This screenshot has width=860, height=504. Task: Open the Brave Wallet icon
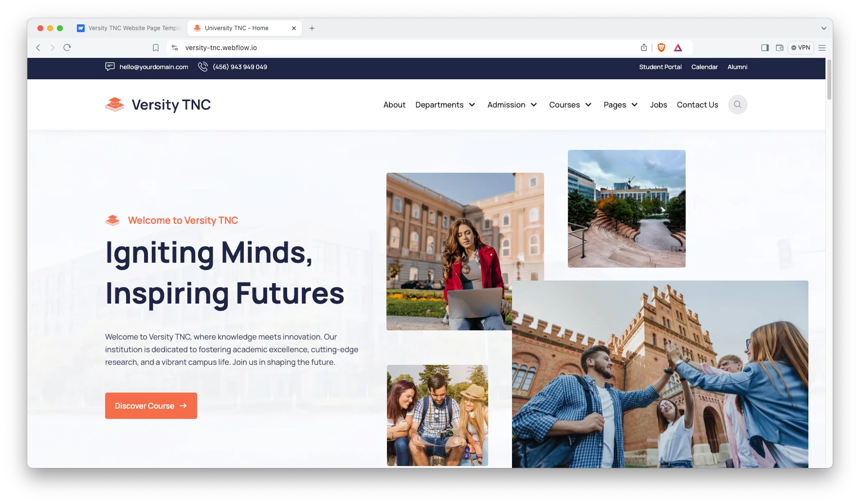[x=780, y=48]
